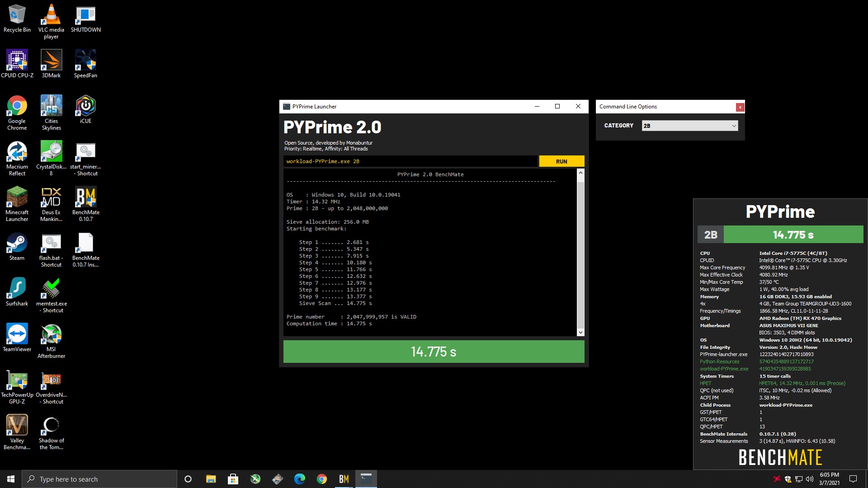Open the Windows Start menu

pyautogui.click(x=11, y=479)
